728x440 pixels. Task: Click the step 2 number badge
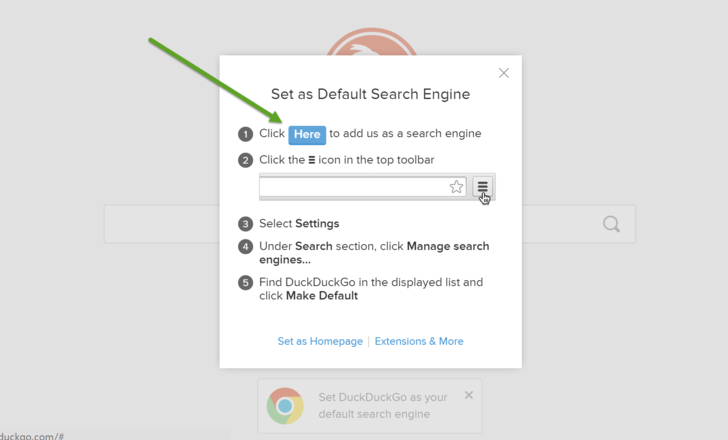pos(245,160)
